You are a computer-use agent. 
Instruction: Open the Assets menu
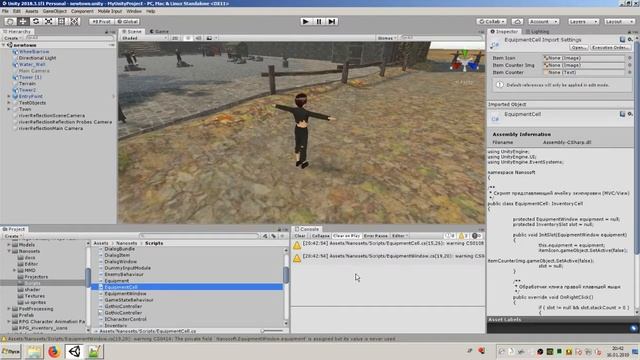[31, 11]
